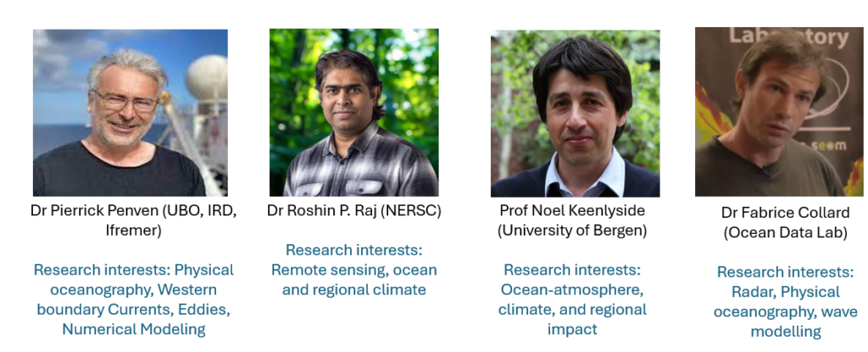868x352 pixels.
Task: Click the "Dr Roshin P. Raj (NERSC)" caption
Action: pyautogui.click(x=353, y=211)
